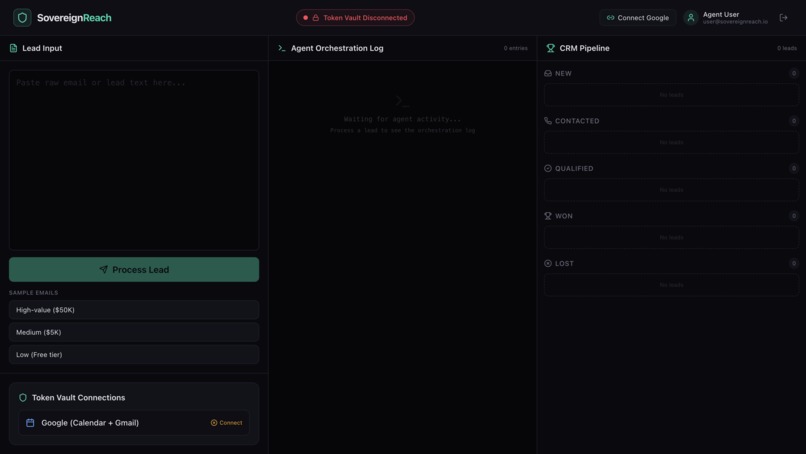Screen dimensions: 806x454
Task: Click the CONTACTED stage phone icon
Action: coord(548,121)
